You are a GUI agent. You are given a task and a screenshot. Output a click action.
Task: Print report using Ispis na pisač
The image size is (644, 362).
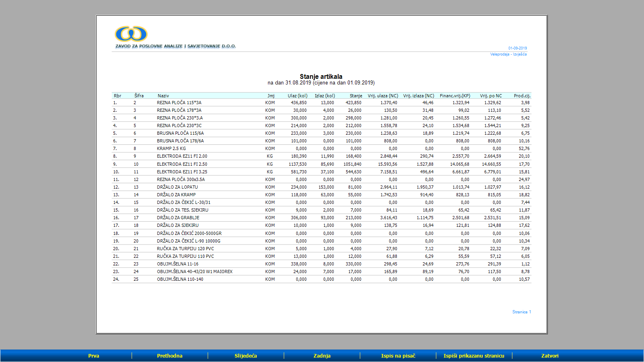pyautogui.click(x=398, y=356)
